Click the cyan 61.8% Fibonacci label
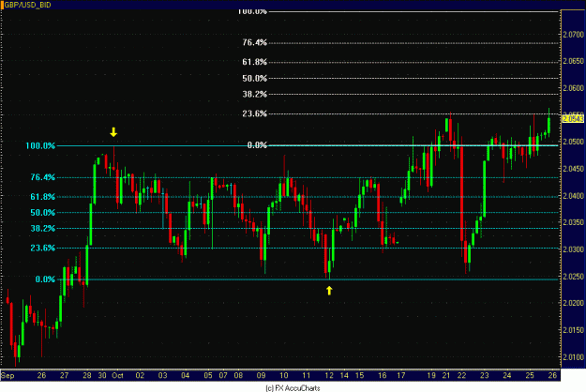 pos(42,197)
